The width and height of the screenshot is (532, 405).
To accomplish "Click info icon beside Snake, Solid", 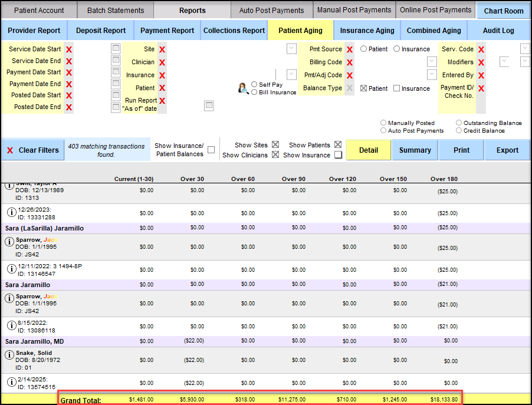I will (10, 355).
